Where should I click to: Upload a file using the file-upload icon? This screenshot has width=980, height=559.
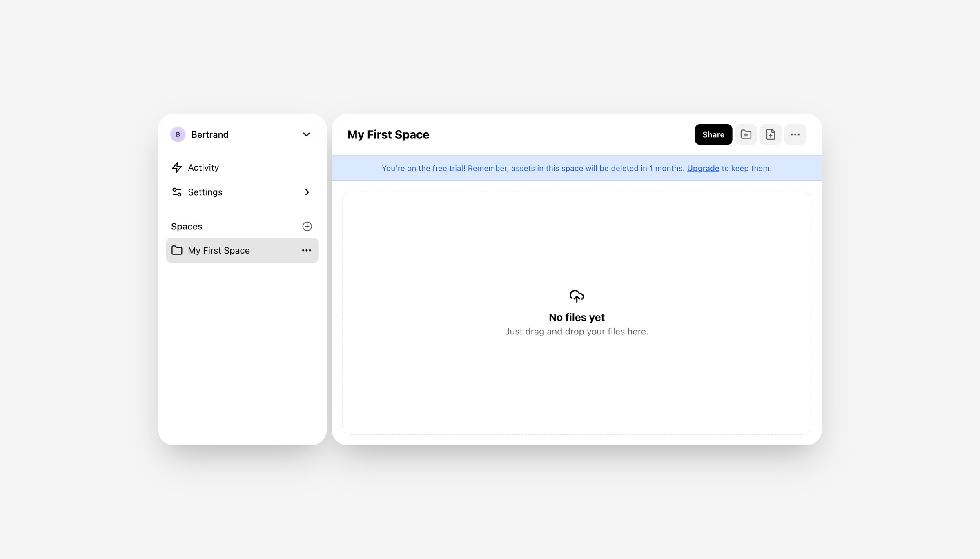click(x=770, y=134)
